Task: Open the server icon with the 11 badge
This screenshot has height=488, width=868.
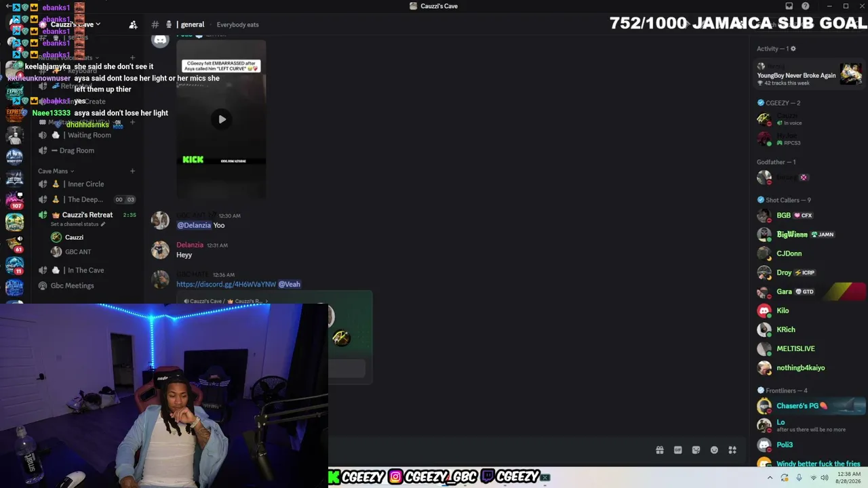Action: (x=14, y=266)
